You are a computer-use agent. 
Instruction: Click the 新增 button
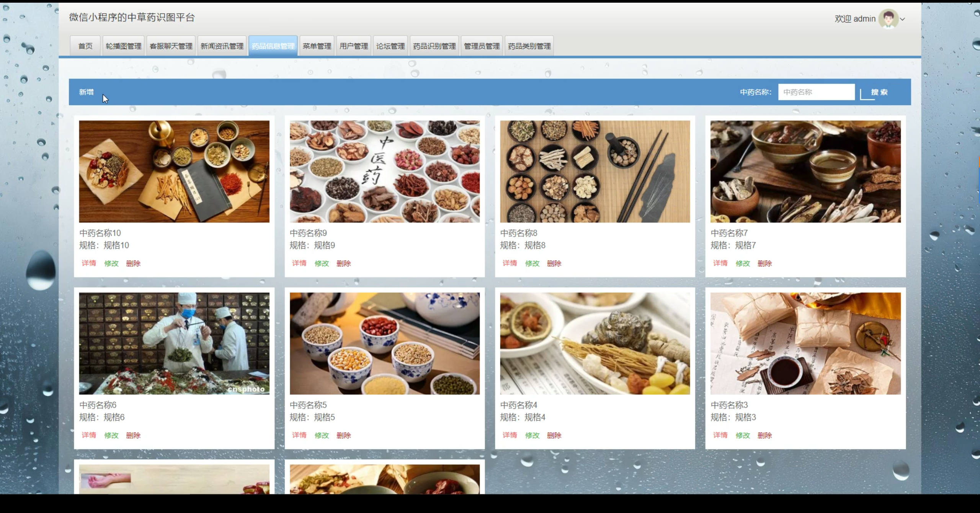[x=86, y=92]
